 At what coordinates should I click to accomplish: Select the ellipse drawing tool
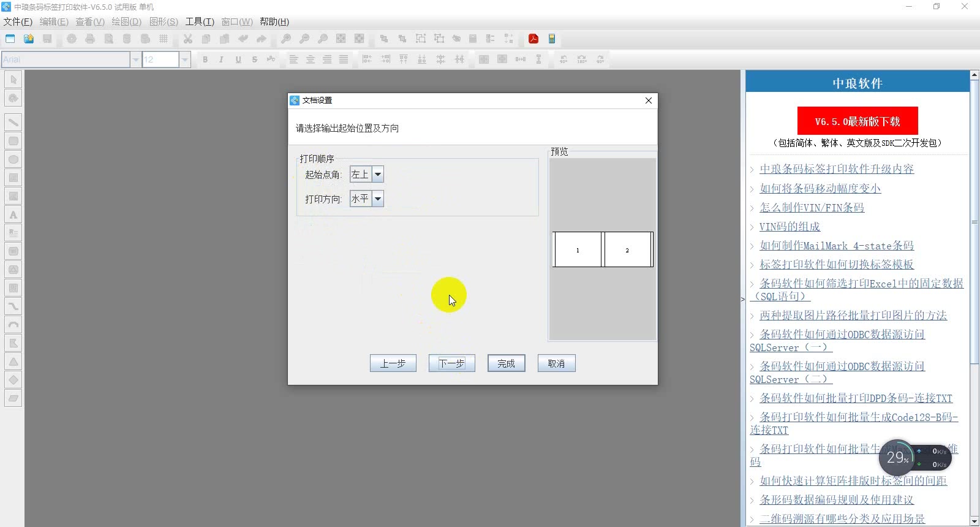click(x=13, y=159)
